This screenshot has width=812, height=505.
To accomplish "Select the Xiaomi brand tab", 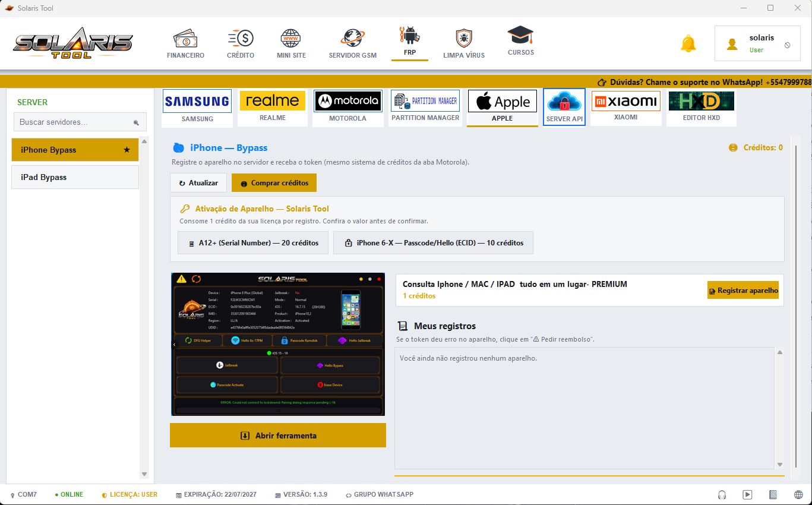I will 626,108.
